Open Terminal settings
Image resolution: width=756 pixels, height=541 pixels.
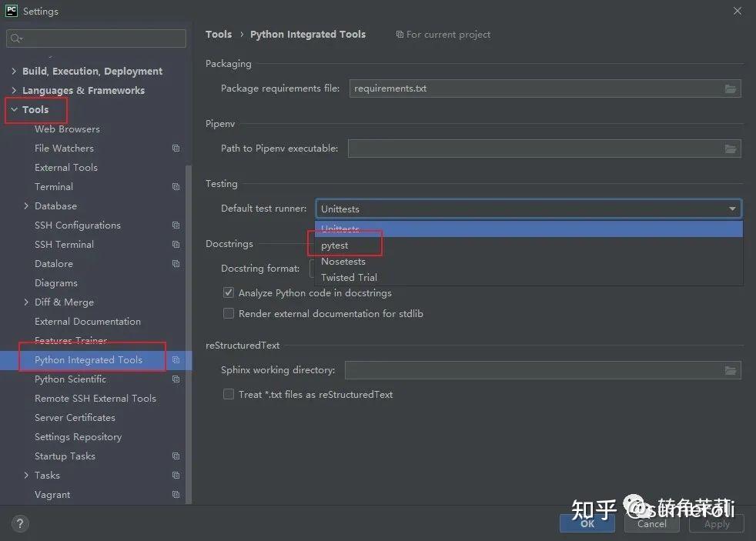click(54, 187)
